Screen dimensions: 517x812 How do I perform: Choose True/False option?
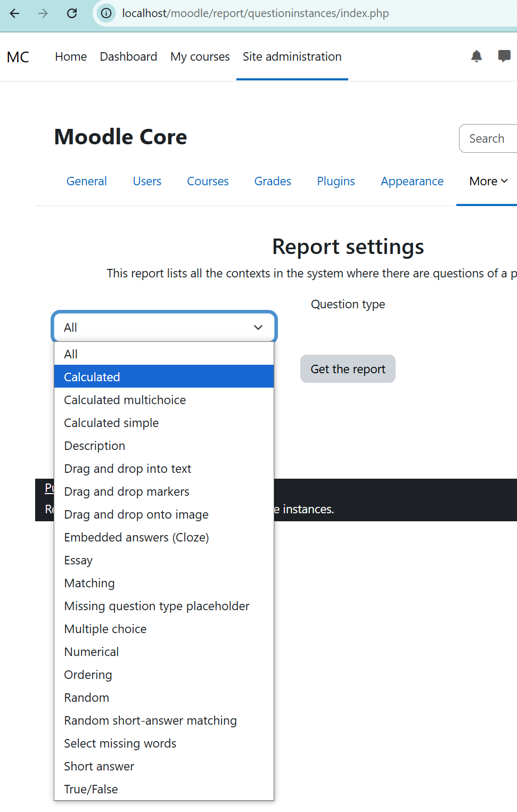coord(164,789)
